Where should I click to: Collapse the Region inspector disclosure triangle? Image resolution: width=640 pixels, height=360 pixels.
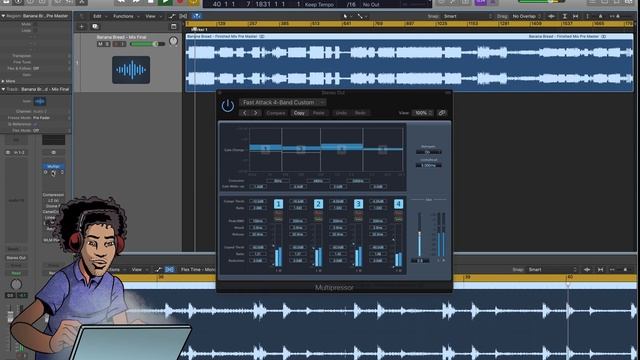[x=3, y=16]
